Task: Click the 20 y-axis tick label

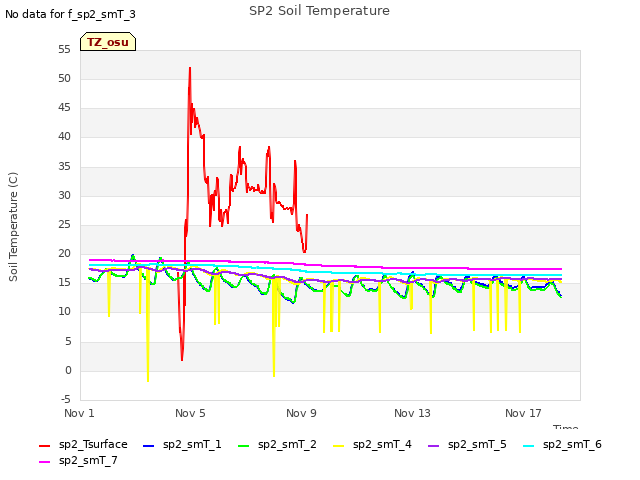Action: pyautogui.click(x=64, y=253)
